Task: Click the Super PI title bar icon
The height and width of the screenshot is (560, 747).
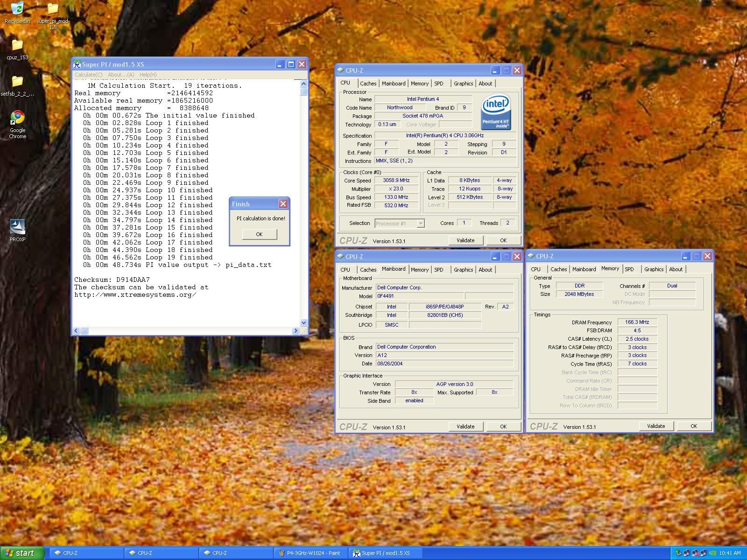Action: 77,64
